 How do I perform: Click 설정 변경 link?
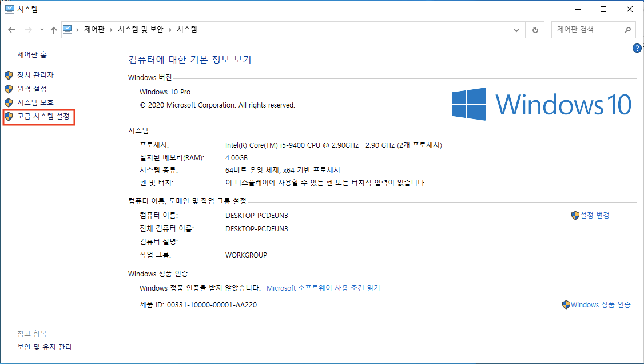tap(594, 215)
